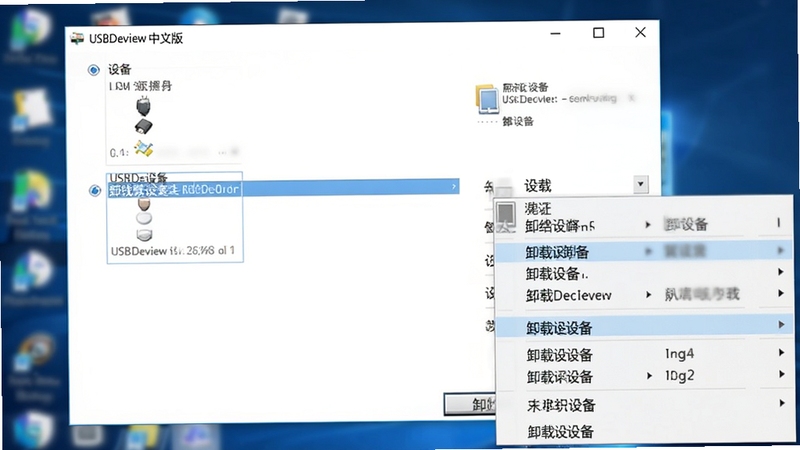Viewport: 800px width, 450px height.
Task: Choose the 浇证 menu entry
Action: (x=538, y=208)
